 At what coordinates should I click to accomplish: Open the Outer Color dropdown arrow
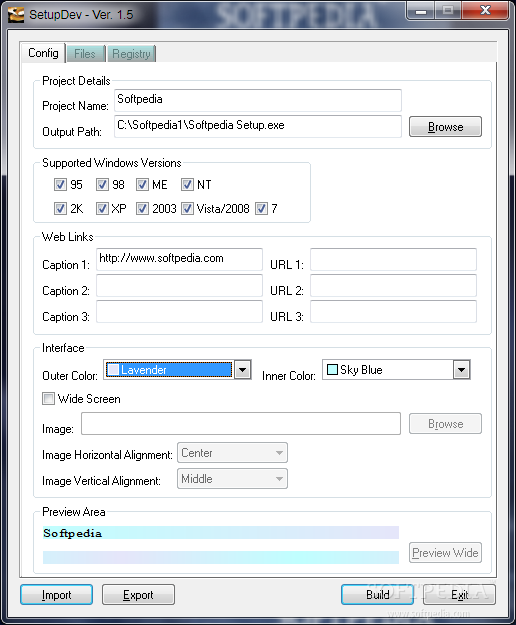pyautogui.click(x=242, y=370)
